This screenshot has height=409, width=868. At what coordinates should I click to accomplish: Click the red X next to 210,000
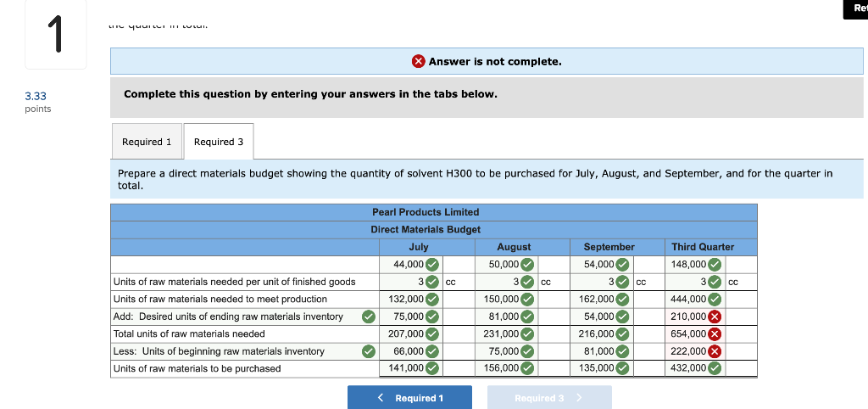(x=715, y=317)
